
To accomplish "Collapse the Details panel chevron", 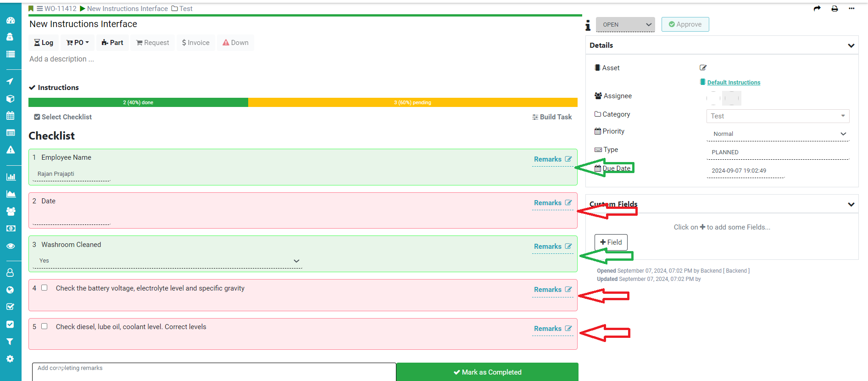I will [851, 45].
